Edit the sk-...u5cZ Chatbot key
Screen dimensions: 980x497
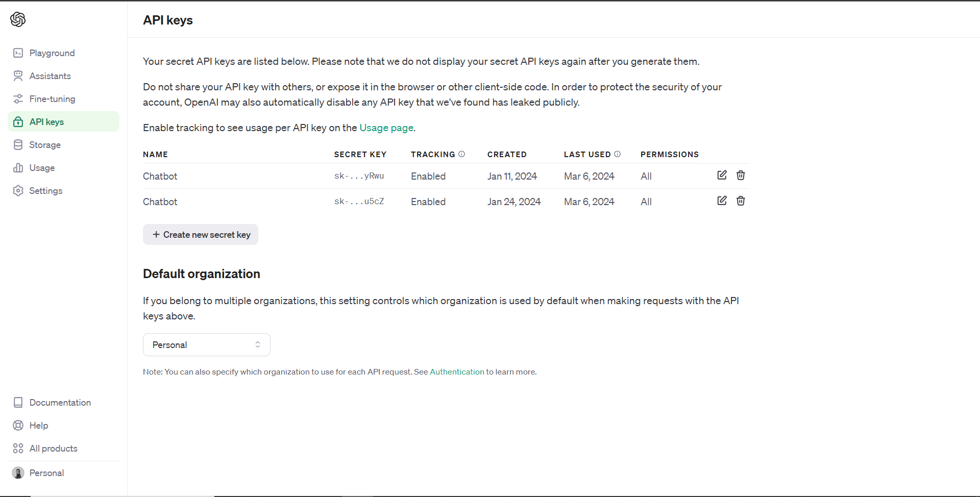tap(722, 201)
